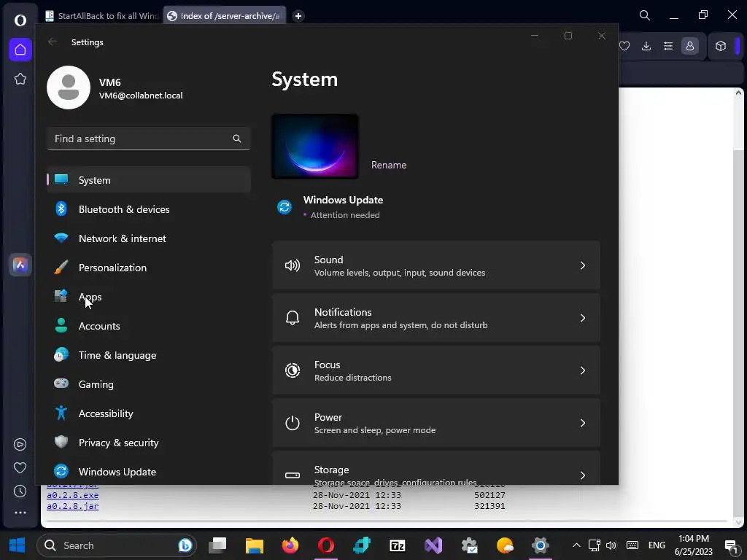Open touch keyboard tray icon
The height and width of the screenshot is (560, 747).
coord(632,545)
